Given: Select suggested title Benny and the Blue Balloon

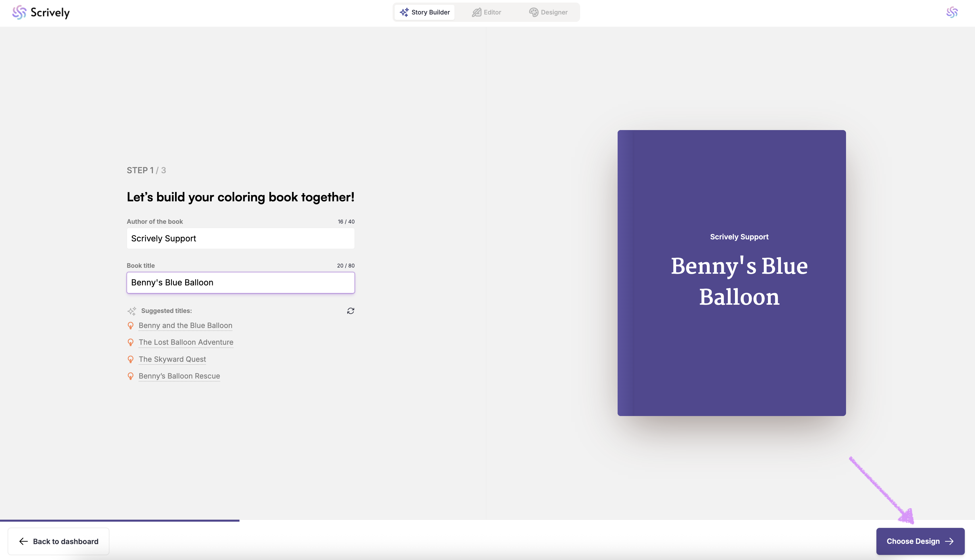Looking at the screenshot, I should [x=185, y=325].
